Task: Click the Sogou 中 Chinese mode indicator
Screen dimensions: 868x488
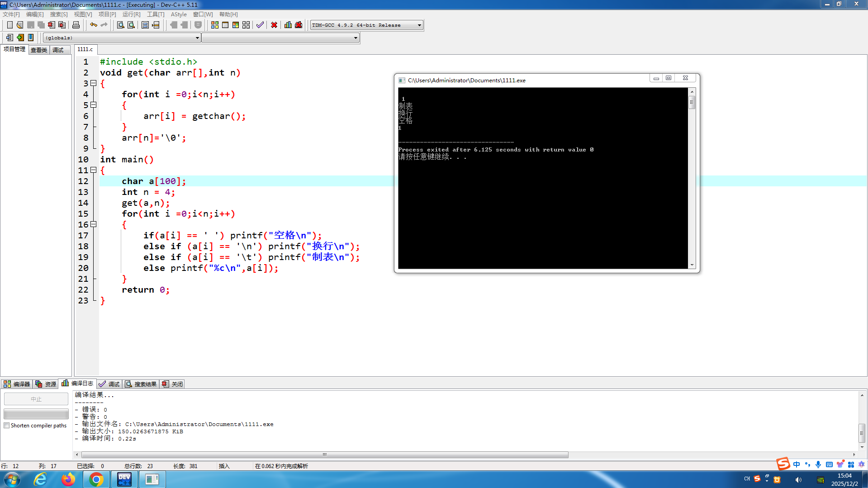Action: point(797,464)
